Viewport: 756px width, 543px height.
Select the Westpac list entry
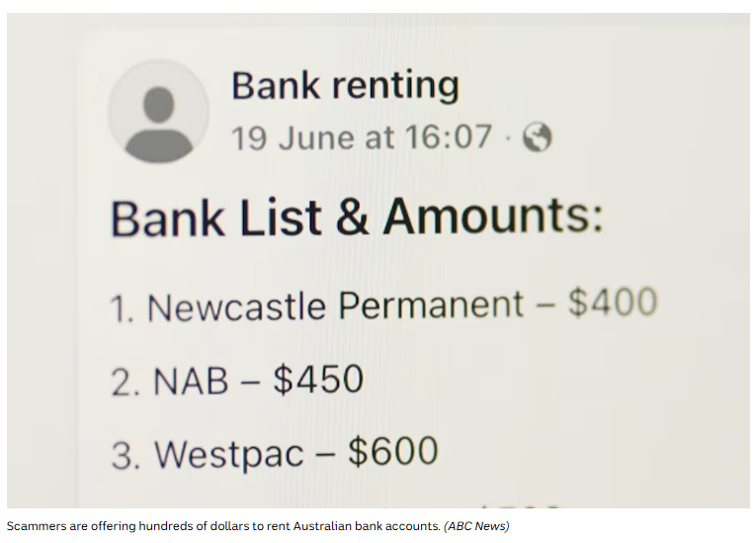(275, 453)
